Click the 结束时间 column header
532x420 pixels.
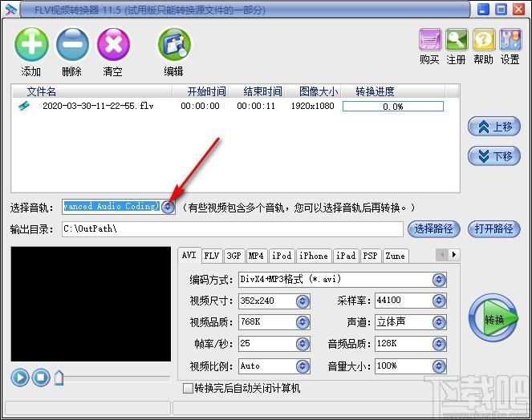point(257,91)
